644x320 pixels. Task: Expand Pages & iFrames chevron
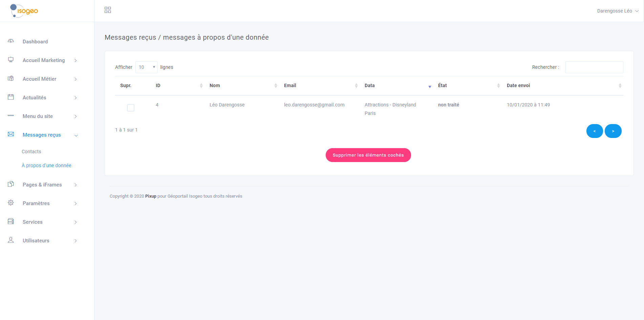click(76, 185)
